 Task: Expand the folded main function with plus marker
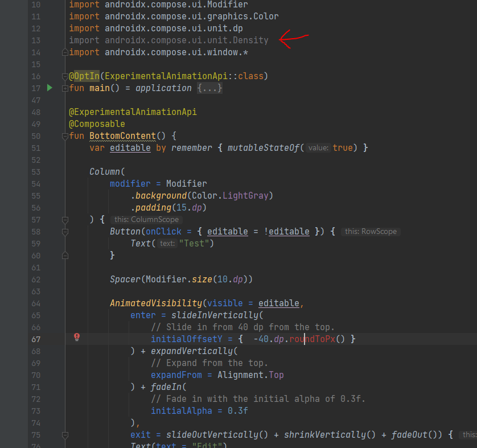coord(65,88)
